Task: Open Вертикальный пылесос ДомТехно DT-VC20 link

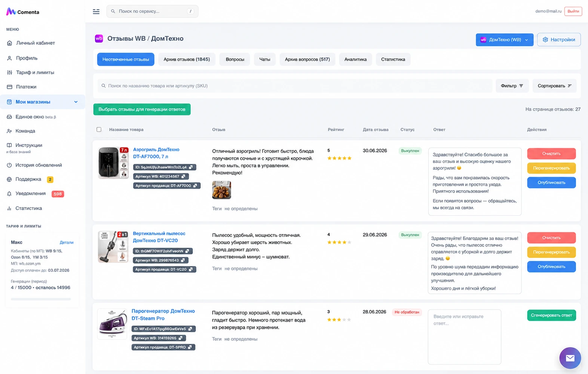Action: click(159, 237)
